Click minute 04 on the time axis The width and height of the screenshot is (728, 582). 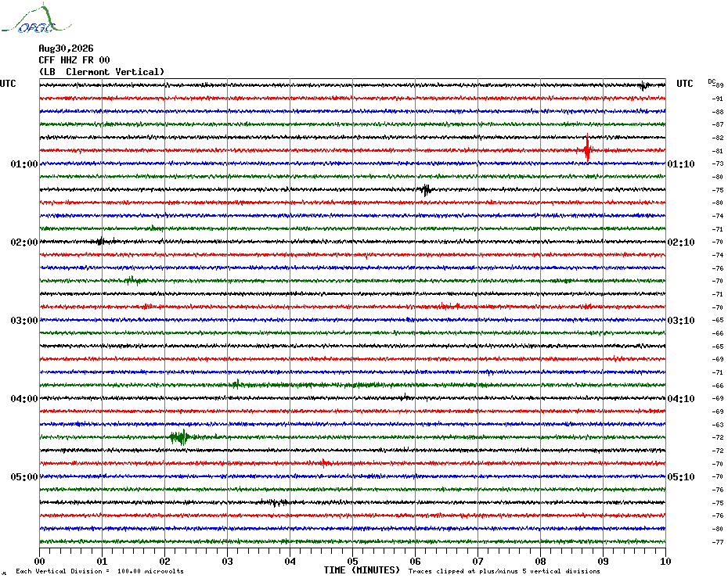tap(290, 561)
